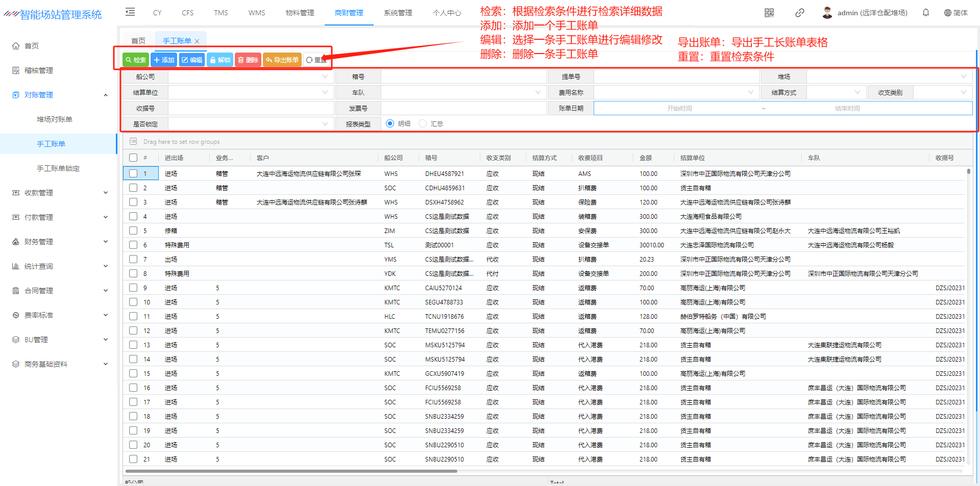Click the 箱号 input field
The width and height of the screenshot is (980, 486).
(463, 77)
